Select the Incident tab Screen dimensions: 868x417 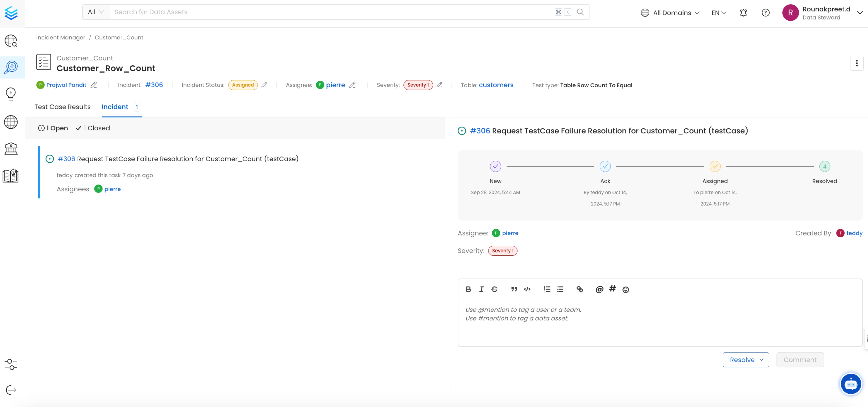click(x=115, y=107)
